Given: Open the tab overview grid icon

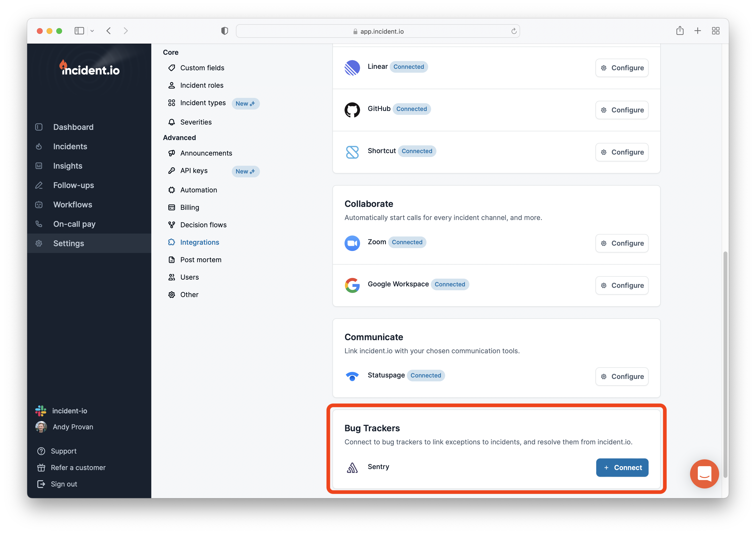Looking at the screenshot, I should 715,31.
